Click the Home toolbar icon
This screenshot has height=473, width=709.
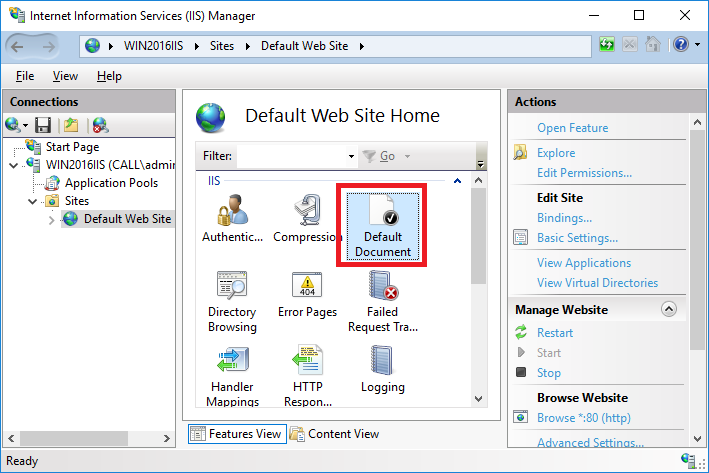[652, 44]
